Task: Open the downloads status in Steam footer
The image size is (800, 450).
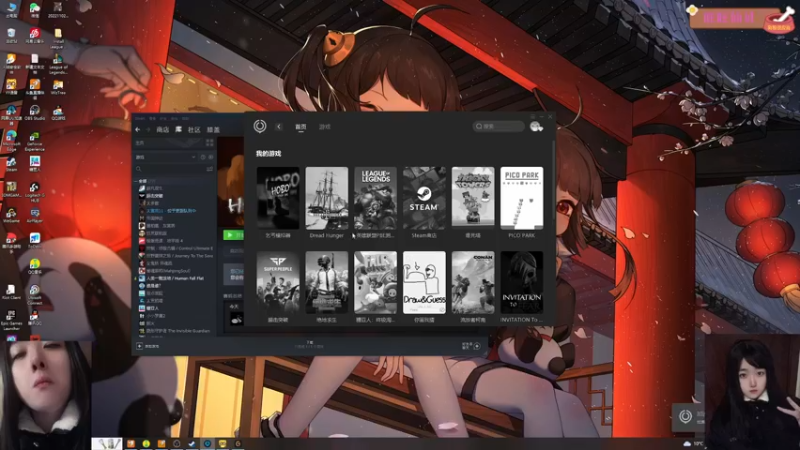Action: (x=309, y=344)
